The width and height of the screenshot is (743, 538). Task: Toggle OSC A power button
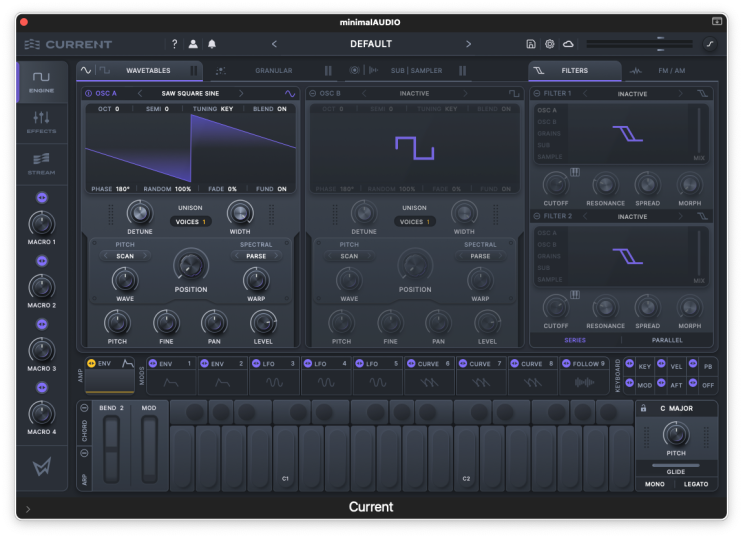click(x=89, y=93)
